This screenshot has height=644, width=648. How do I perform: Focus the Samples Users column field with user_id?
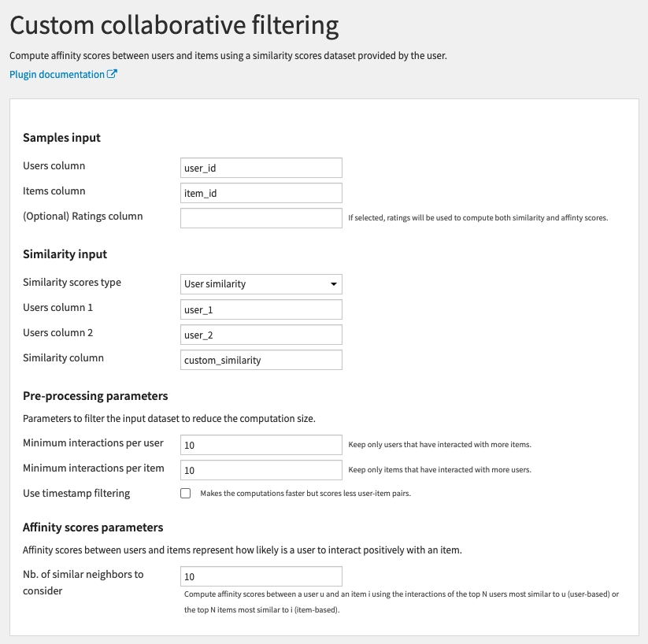(x=261, y=168)
